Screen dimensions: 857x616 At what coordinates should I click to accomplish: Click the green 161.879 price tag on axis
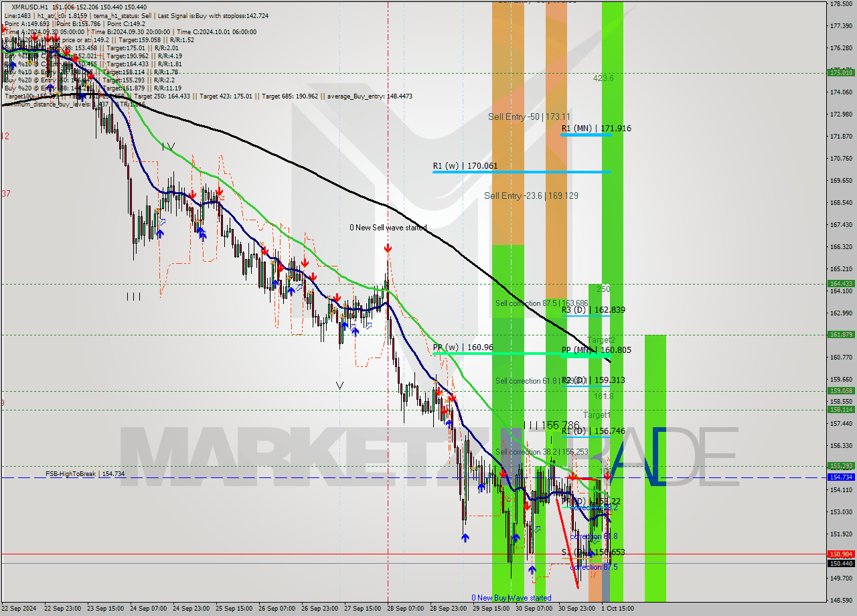click(x=841, y=334)
